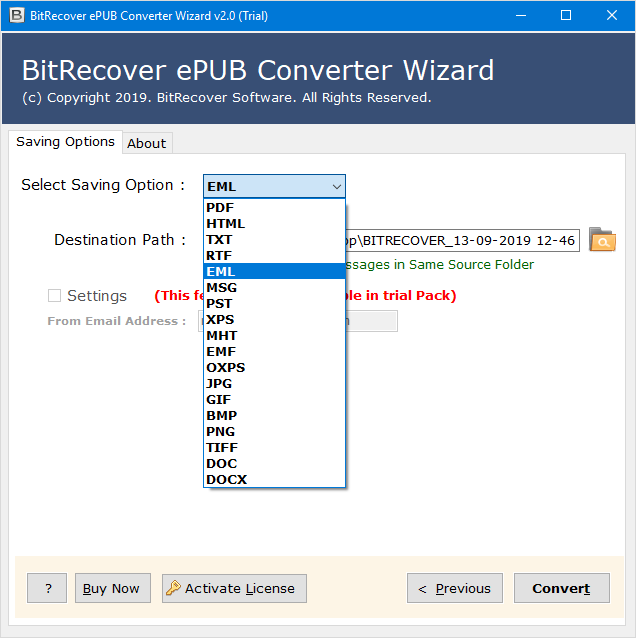Maximize the ePUB Converter Wizard window
This screenshot has height=638, width=636.
click(x=566, y=15)
